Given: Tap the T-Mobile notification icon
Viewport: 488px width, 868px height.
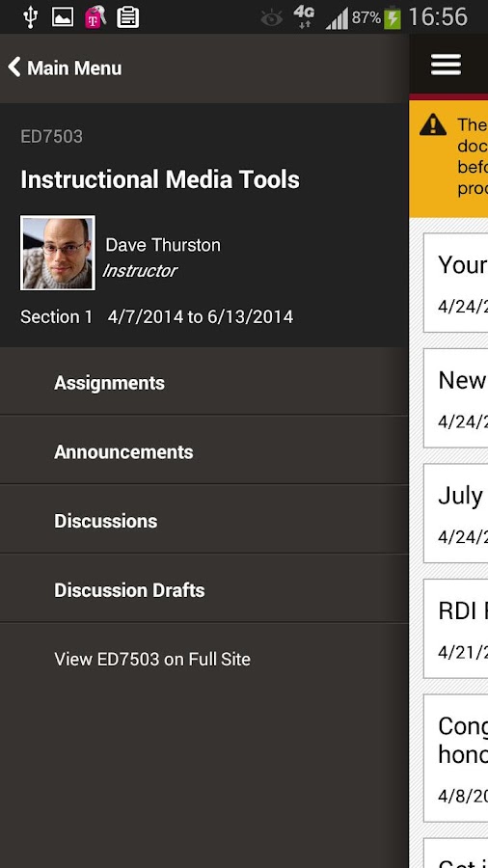Looking at the screenshot, I should 95,17.
